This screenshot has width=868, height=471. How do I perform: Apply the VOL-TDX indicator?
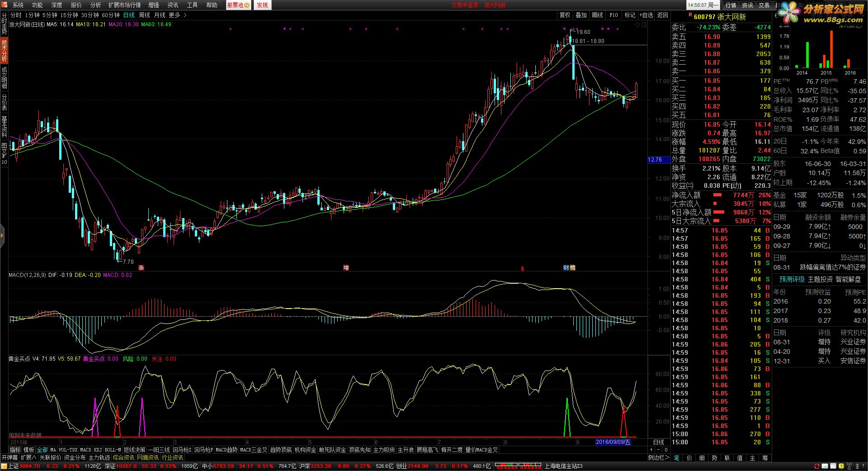click(x=68, y=450)
